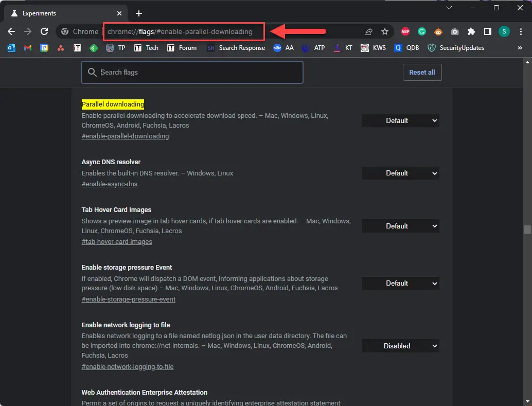The image size is (532, 406).
Task: Open the Enable network logging dropdown
Action: pos(400,346)
